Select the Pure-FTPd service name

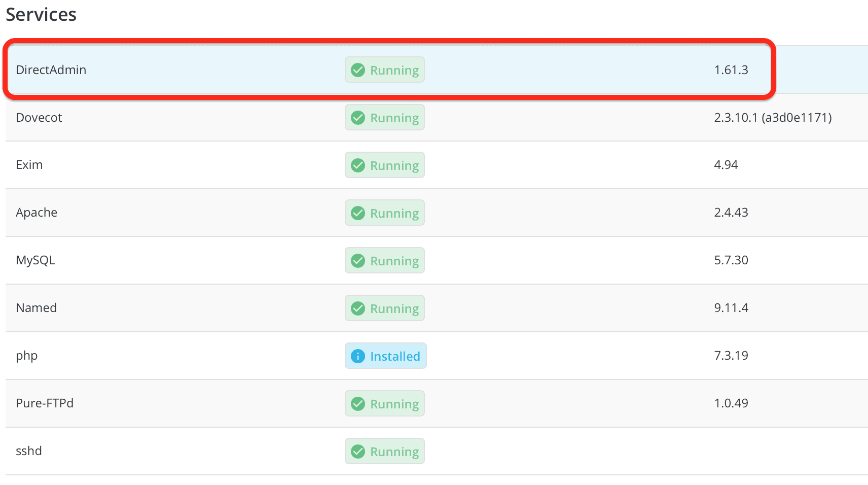pos(45,403)
